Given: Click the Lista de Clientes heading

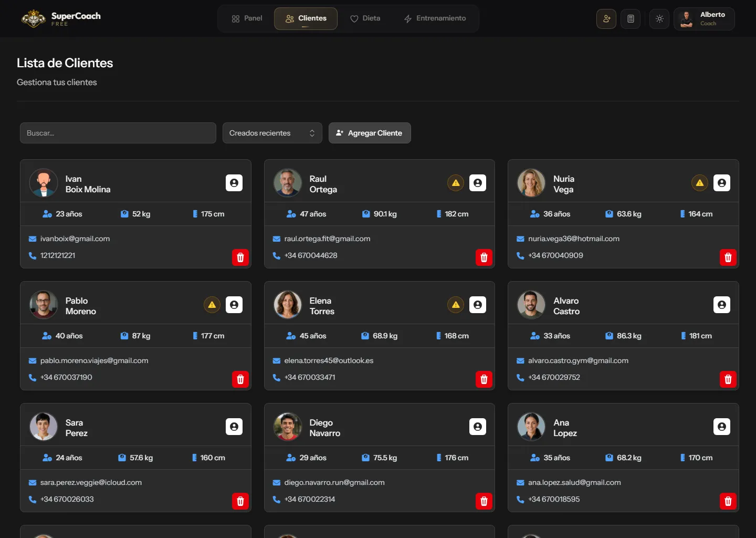Looking at the screenshot, I should (x=65, y=63).
